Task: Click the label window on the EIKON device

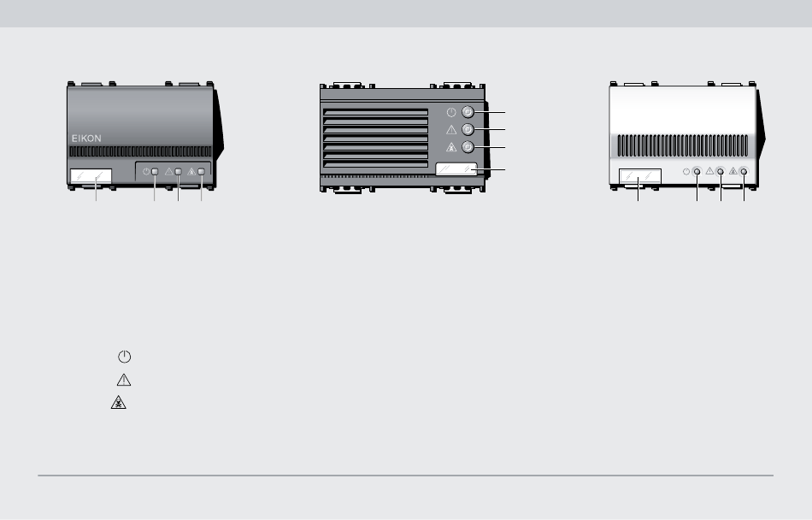Action: pyautogui.click(x=91, y=176)
